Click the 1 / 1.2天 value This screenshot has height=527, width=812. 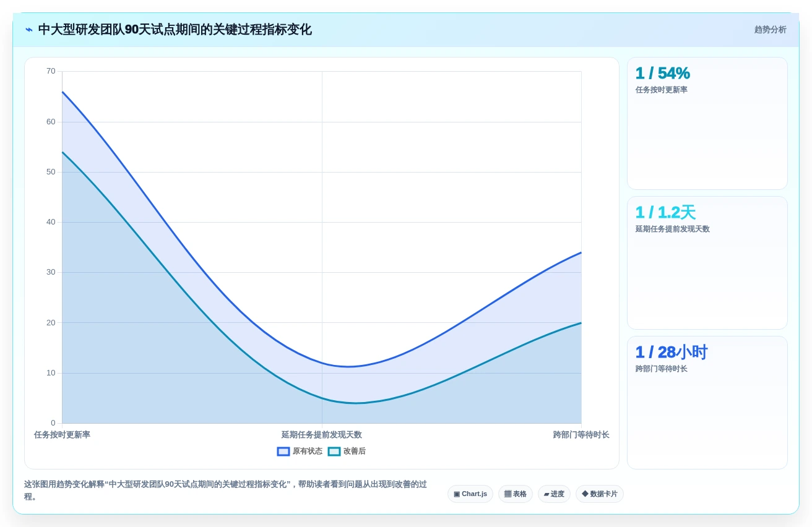point(666,212)
